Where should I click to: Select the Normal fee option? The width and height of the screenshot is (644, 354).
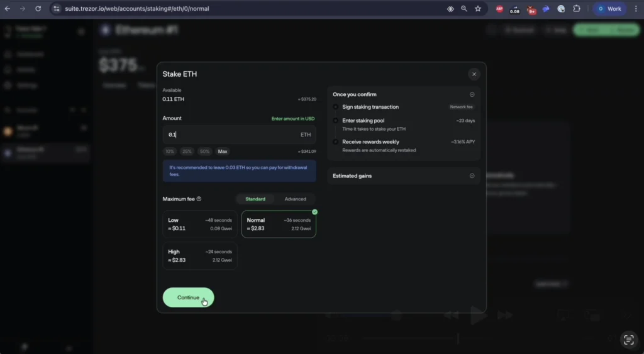coord(278,224)
